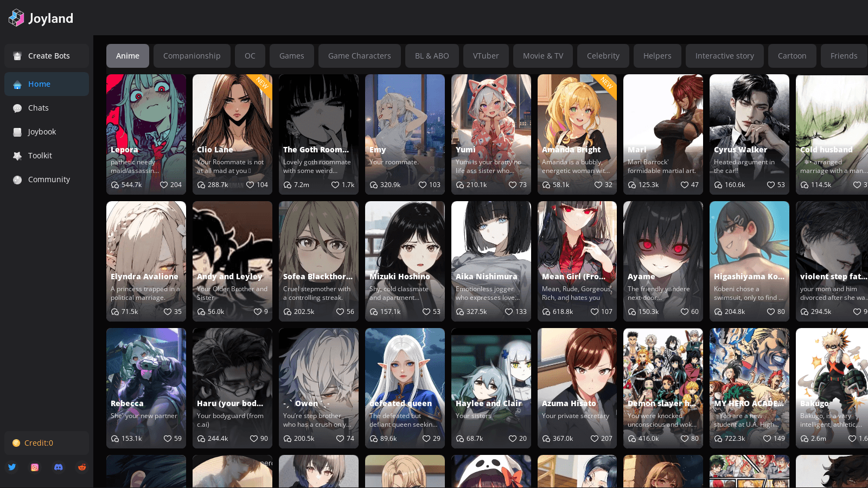
Task: Click heart icon on The Goth Roommate card
Action: click(335, 185)
